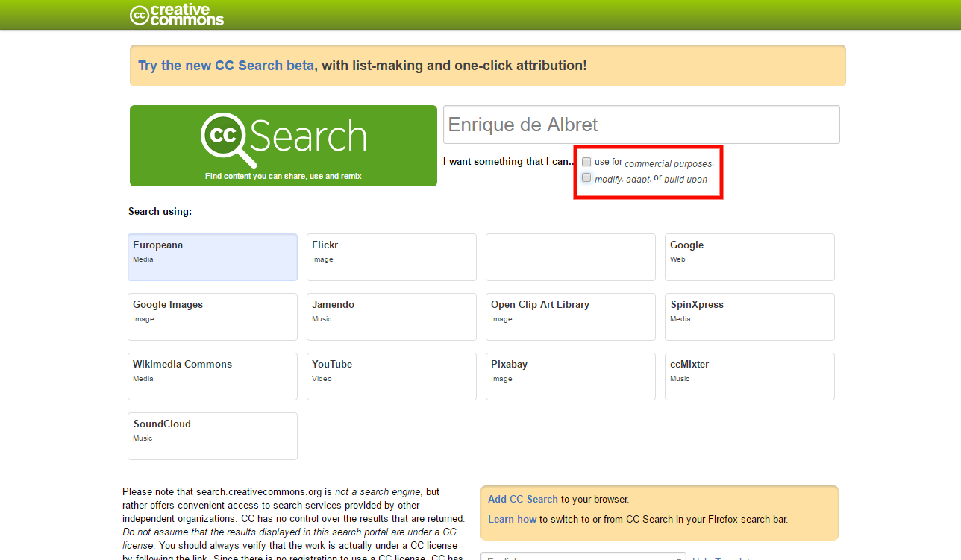Choose the Google Web search option

click(750, 257)
